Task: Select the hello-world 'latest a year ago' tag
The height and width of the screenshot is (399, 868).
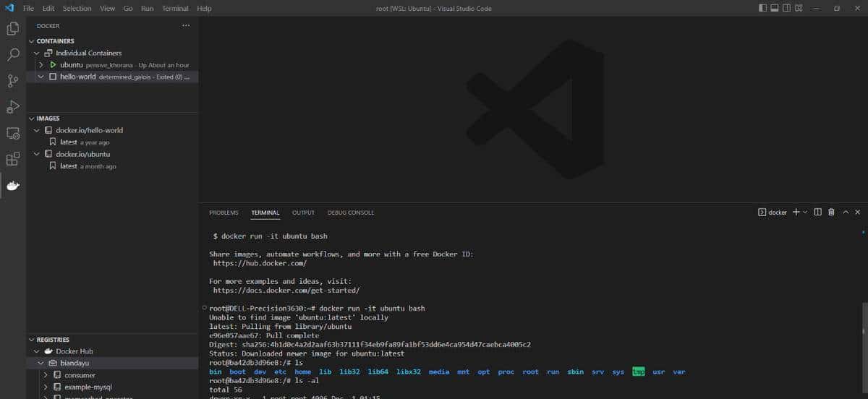Action: point(85,142)
